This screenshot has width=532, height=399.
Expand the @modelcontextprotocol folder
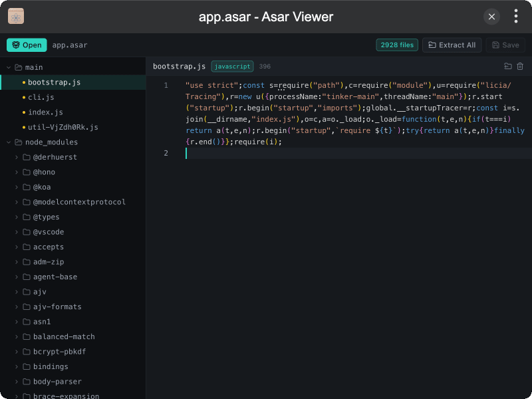tap(17, 202)
